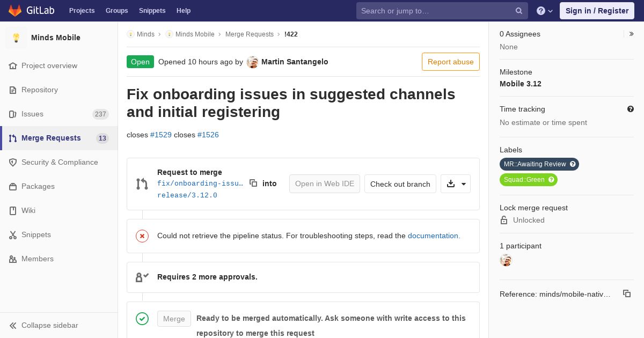The image size is (644, 338).
Task: Click the 237 issues count badge
Action: tap(100, 114)
